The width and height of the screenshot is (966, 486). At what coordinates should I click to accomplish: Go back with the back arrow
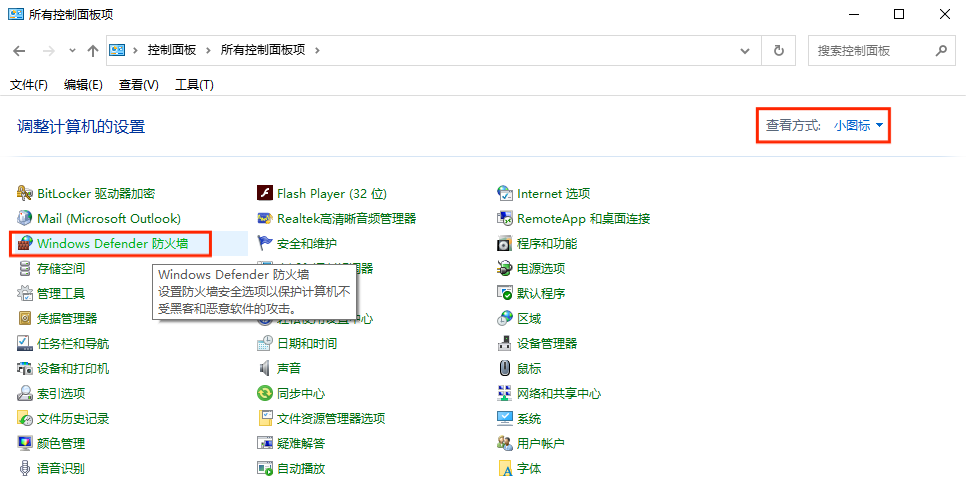19,51
